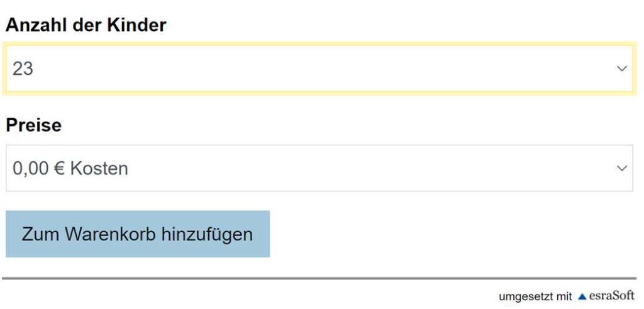This screenshot has width=644, height=309.
Task: Click the blue esraSoft triangle logo
Action: tap(582, 296)
